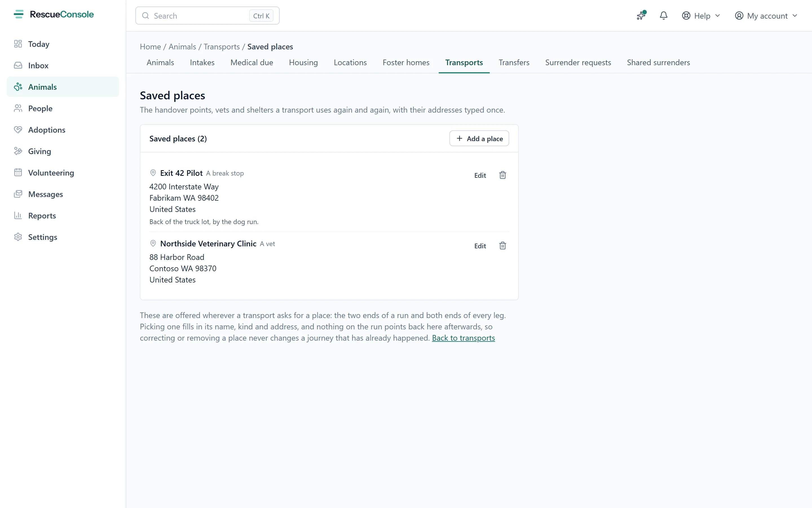The image size is (812, 508).
Task: Switch to the Shared surrenders tab
Action: click(x=658, y=62)
